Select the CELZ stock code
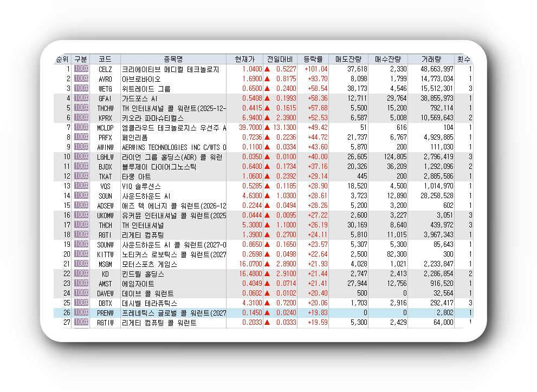 coord(105,69)
